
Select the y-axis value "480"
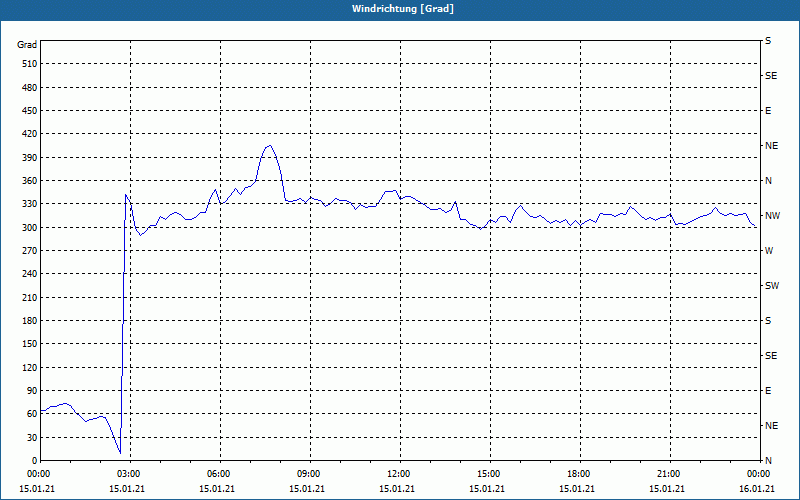tap(30, 88)
